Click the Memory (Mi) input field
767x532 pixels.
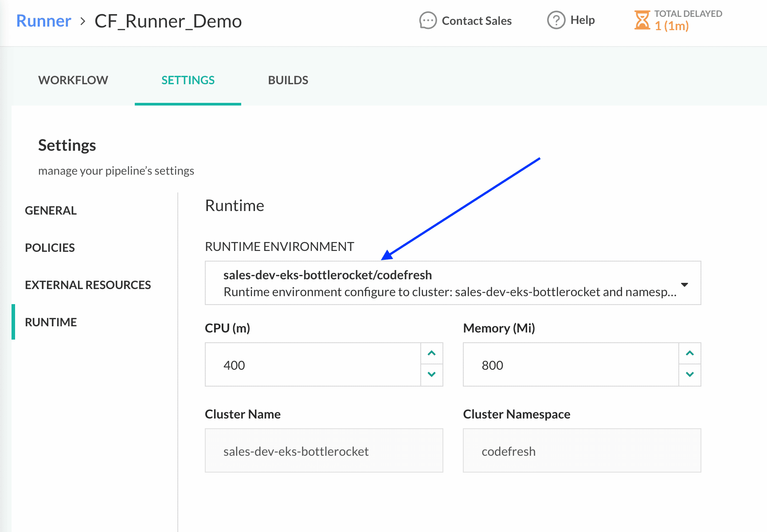tap(571, 364)
